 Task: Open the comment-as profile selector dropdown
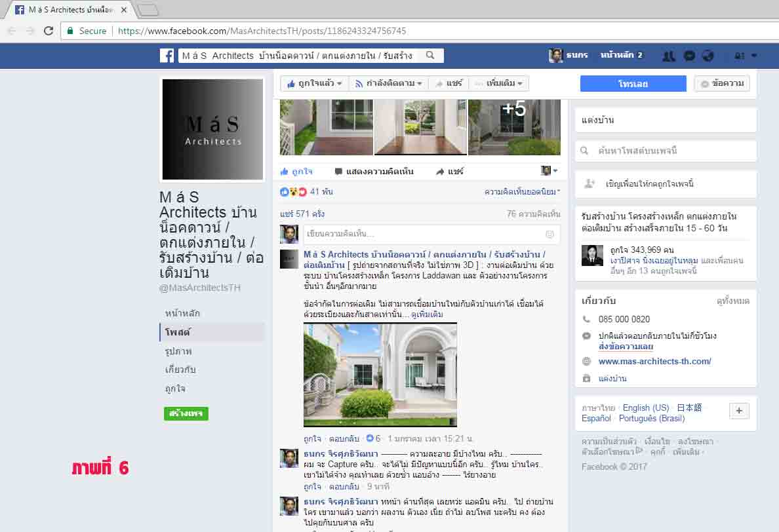click(549, 171)
